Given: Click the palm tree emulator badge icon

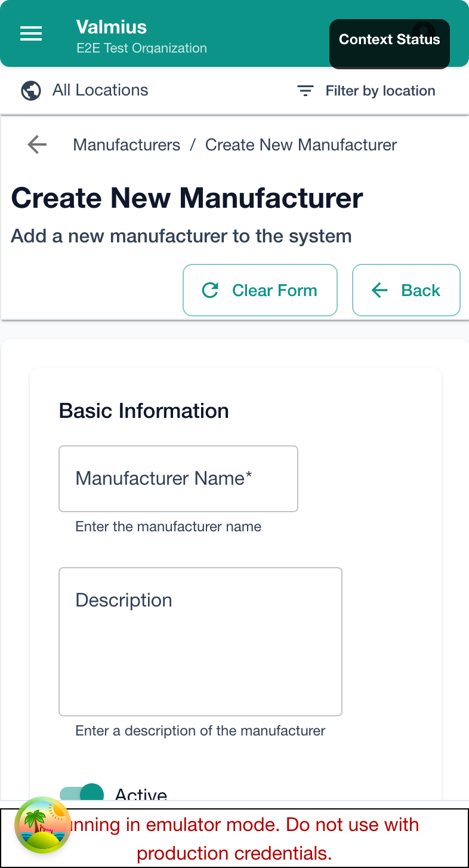Looking at the screenshot, I should click(x=42, y=826).
